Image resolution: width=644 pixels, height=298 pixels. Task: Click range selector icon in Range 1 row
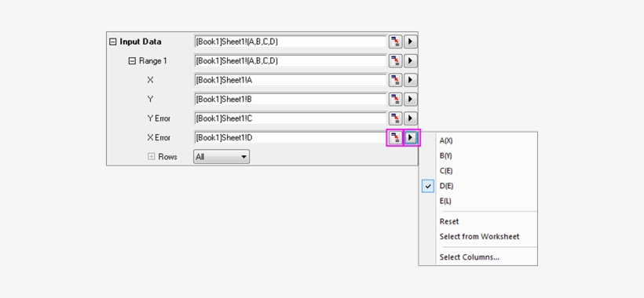coord(396,61)
